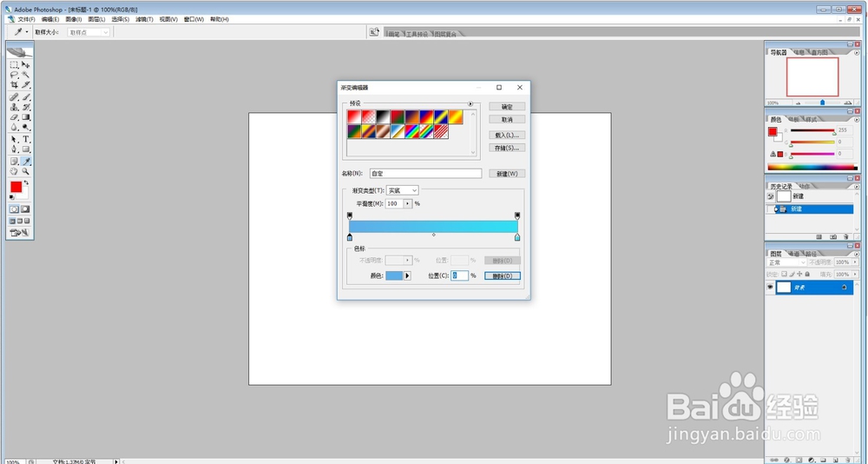
Task: Select the Magic Wand tool
Action: pyautogui.click(x=25, y=75)
